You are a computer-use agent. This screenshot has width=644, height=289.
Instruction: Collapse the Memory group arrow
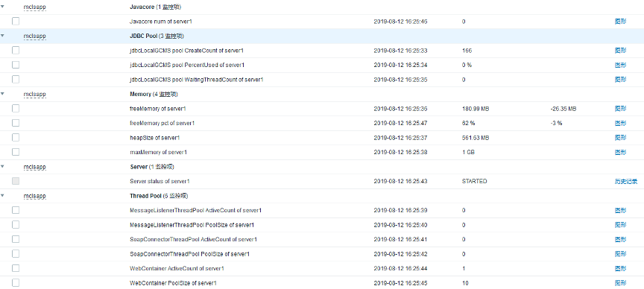2,94
